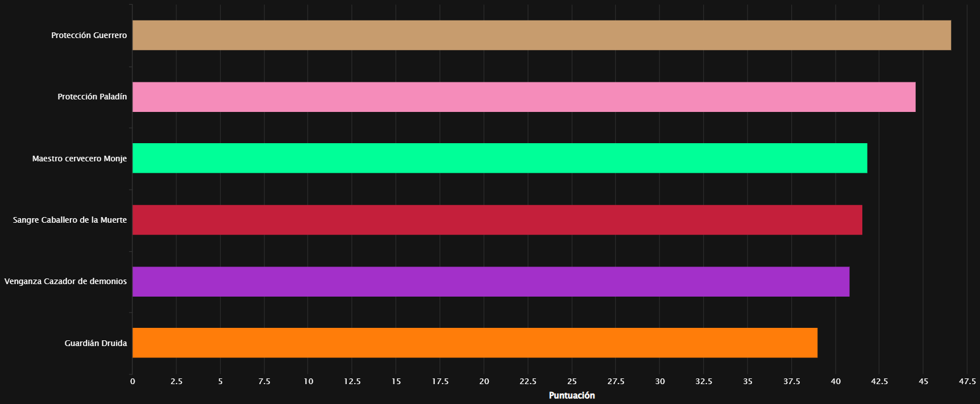
Task: Select the 25 tick label
Action: click(572, 381)
